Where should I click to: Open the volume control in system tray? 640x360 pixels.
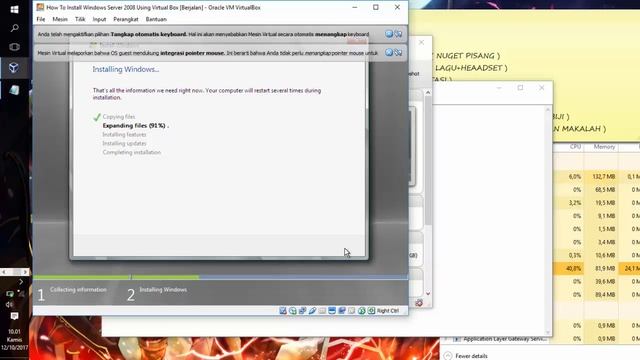(x=10, y=304)
